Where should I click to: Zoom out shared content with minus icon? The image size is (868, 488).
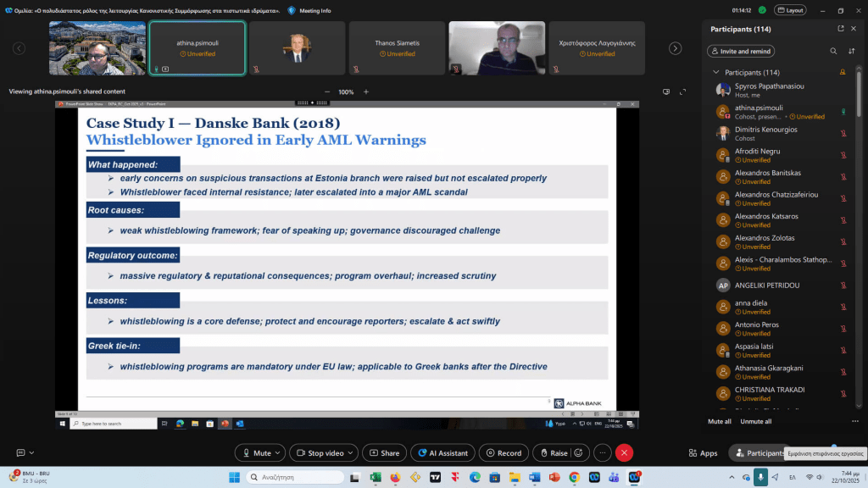click(327, 91)
